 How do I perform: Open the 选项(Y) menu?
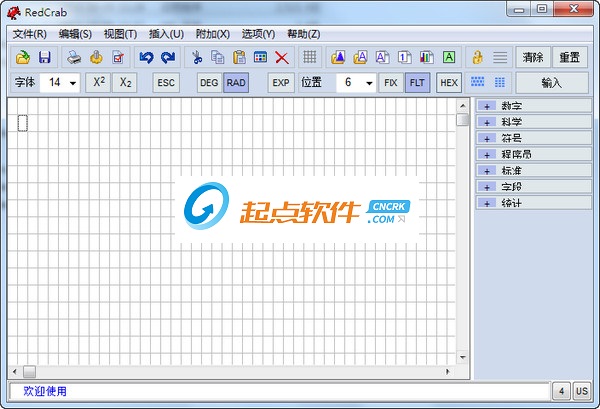click(258, 34)
